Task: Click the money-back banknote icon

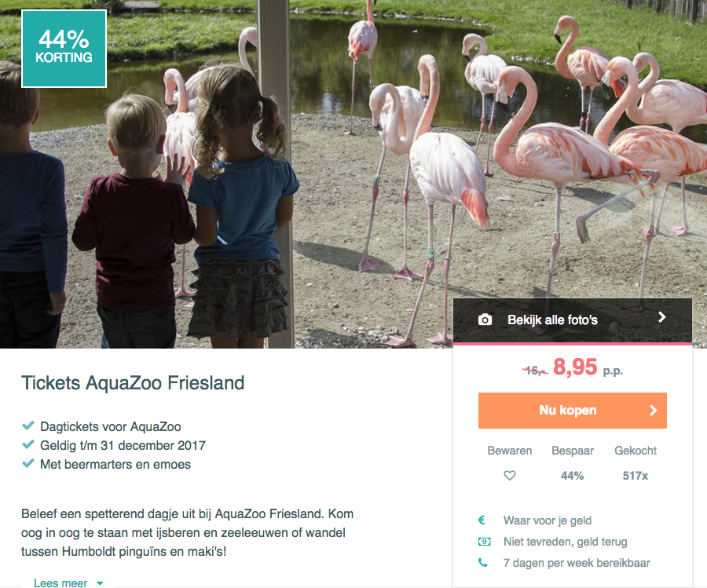Action: point(484,542)
